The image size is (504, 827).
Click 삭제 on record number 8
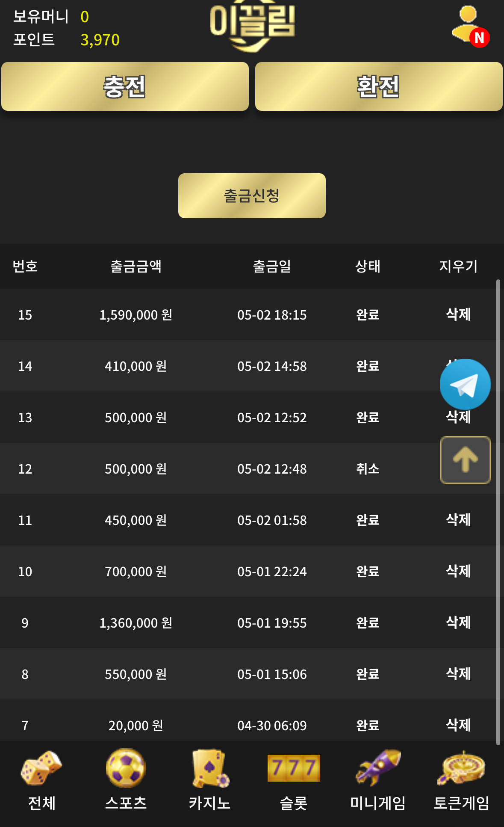pyautogui.click(x=458, y=674)
